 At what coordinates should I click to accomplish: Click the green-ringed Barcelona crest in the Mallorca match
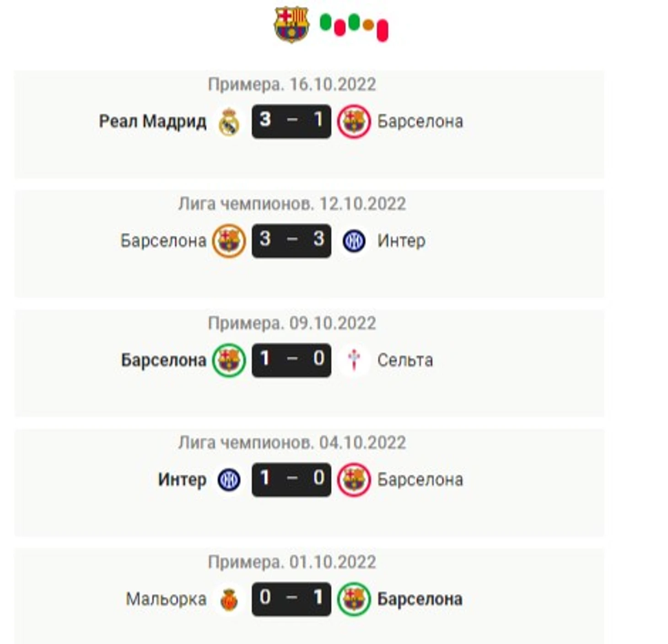pos(354,599)
